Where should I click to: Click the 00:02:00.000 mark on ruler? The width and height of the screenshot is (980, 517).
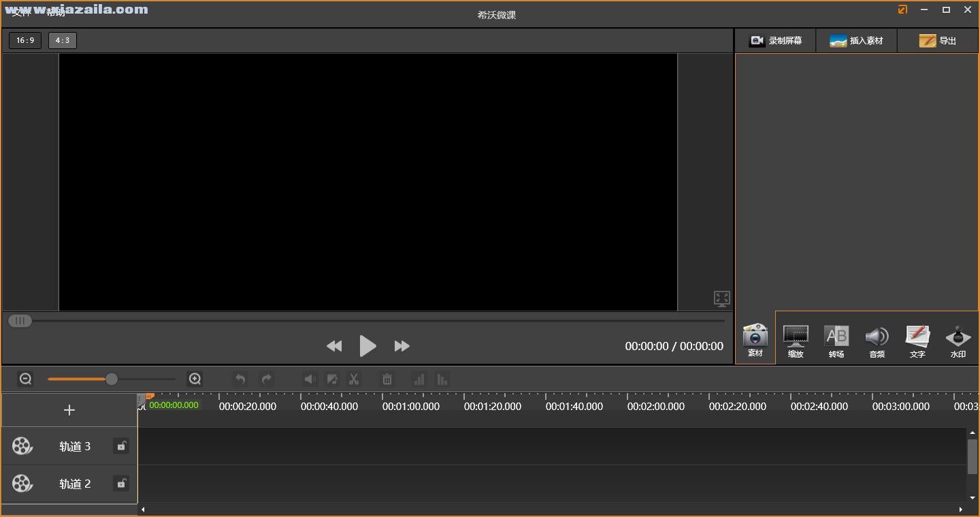(x=656, y=407)
